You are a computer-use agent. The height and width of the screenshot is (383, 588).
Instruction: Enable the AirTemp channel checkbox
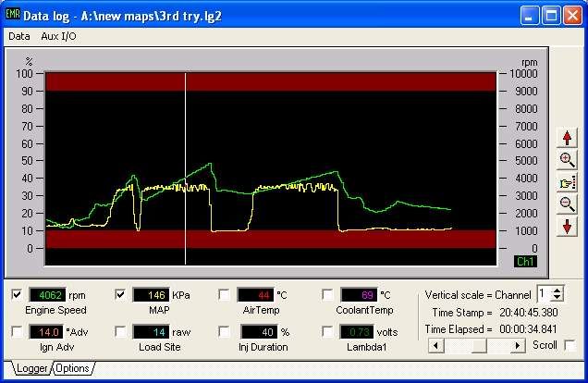click(225, 295)
